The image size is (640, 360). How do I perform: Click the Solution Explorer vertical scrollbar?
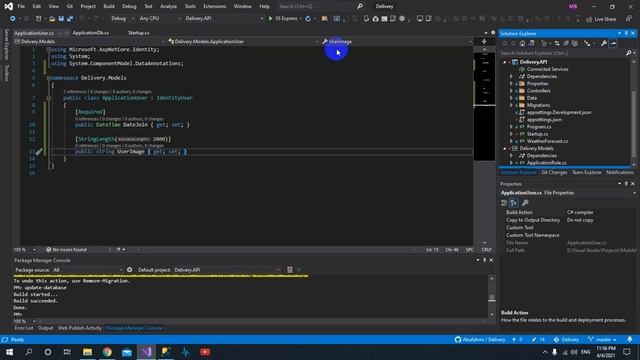[x=633, y=112]
